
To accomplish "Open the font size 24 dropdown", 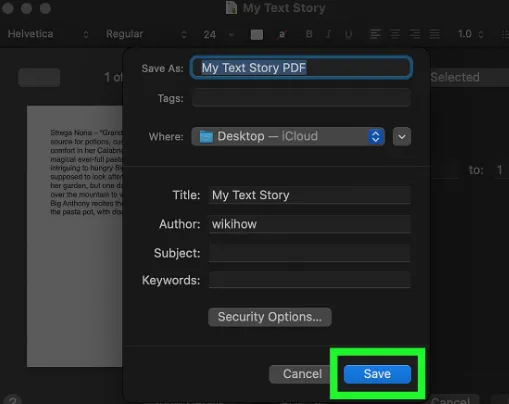I will pos(219,34).
